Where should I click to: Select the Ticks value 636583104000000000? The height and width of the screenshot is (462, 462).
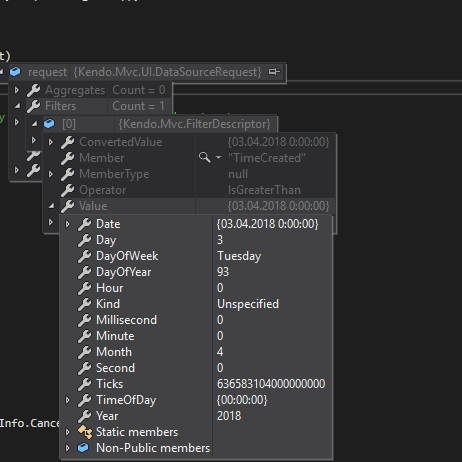(271, 384)
